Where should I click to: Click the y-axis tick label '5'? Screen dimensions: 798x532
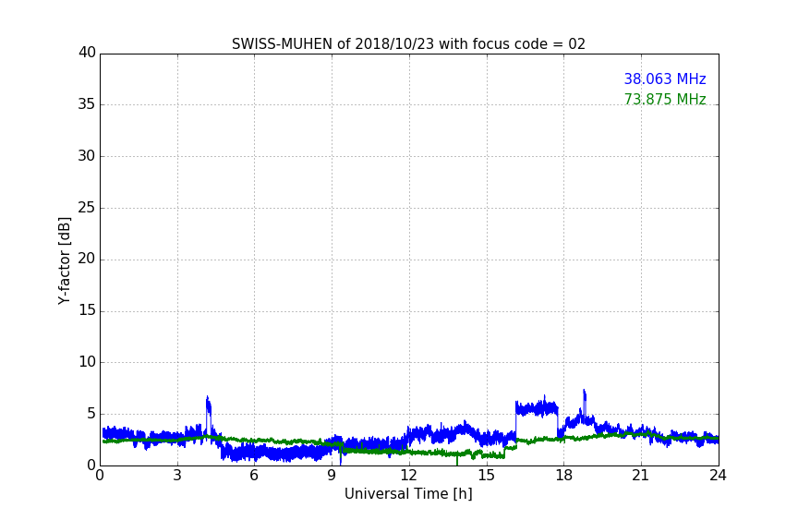coord(91,414)
